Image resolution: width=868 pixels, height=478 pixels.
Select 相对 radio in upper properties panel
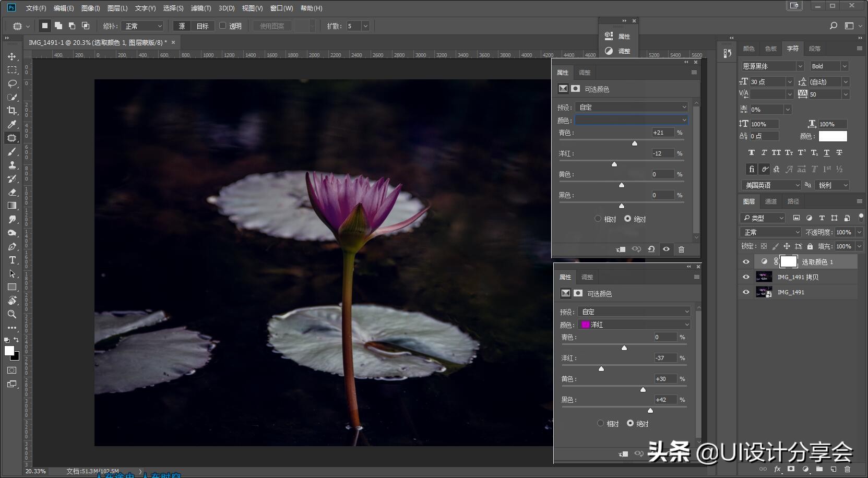pyautogui.click(x=598, y=219)
